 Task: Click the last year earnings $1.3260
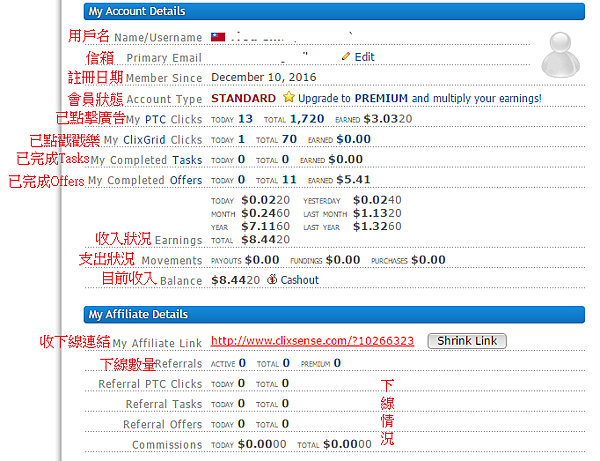[377, 226]
